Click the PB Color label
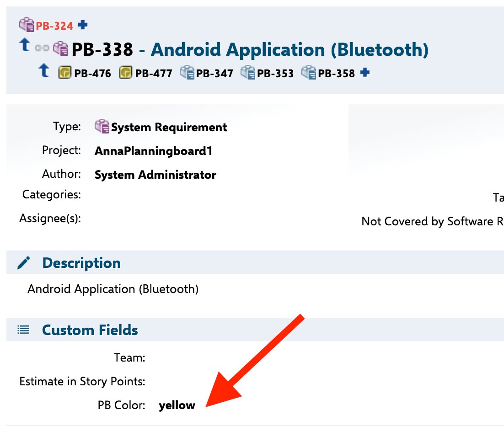 (x=122, y=405)
